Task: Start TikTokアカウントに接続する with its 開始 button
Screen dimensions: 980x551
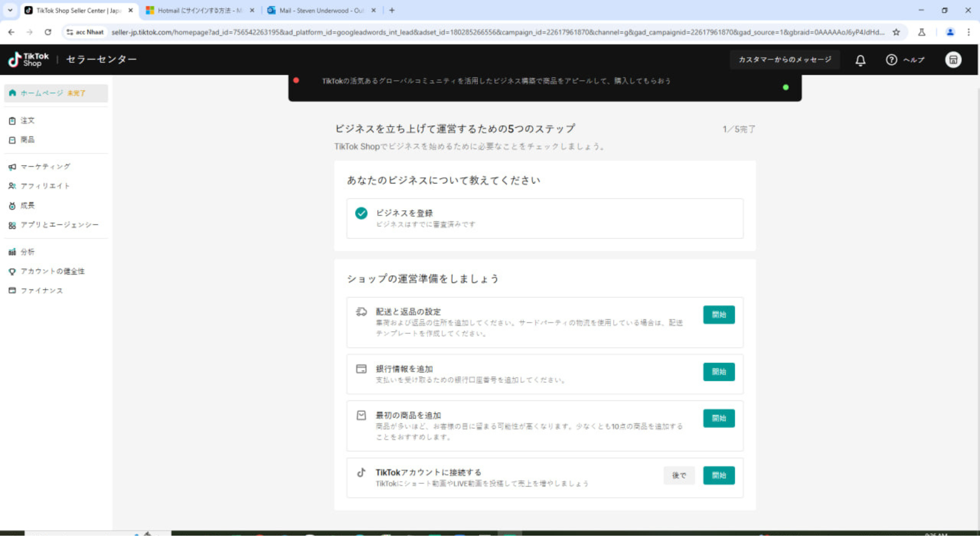Action: click(719, 475)
